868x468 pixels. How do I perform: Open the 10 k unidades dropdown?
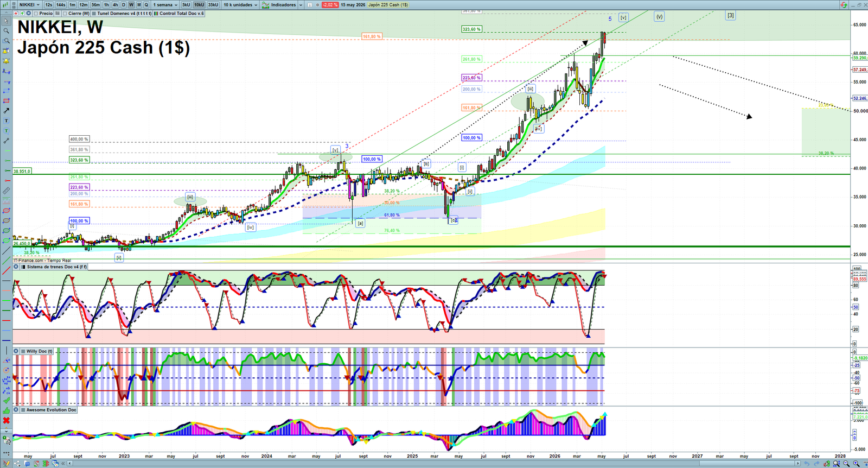coord(240,5)
